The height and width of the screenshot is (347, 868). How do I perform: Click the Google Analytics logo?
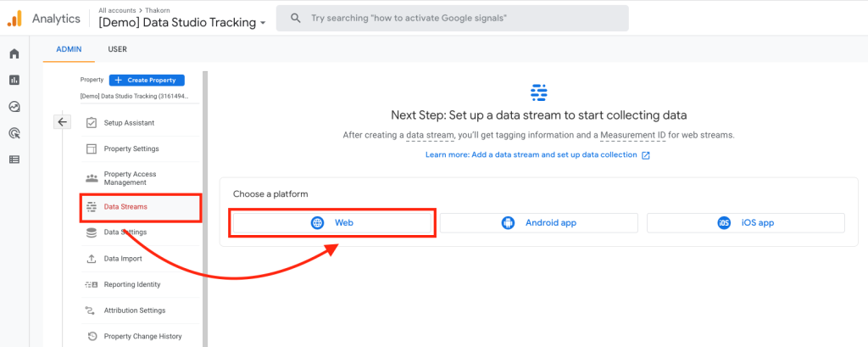(14, 19)
